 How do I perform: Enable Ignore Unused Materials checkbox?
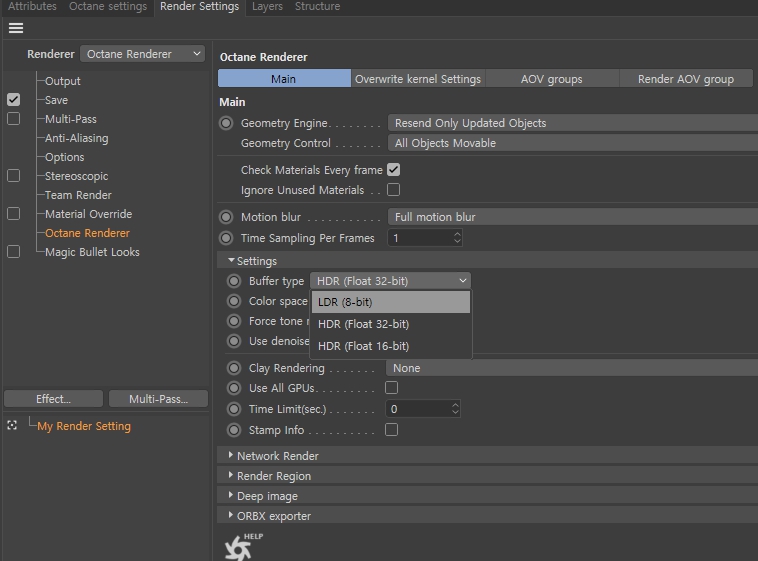tap(394, 190)
